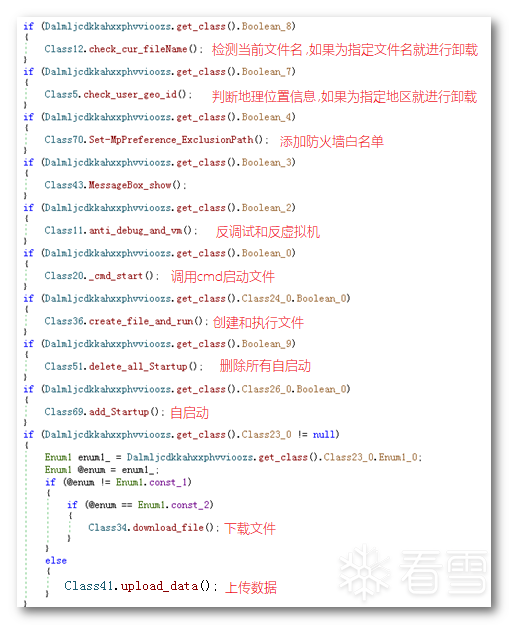The image size is (509, 625).
Task: Click const_2 in the Enum1 comparison
Action: pos(190,505)
